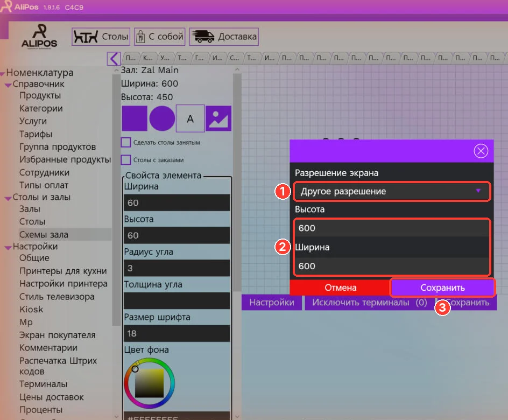Click Сохранить in the resolution dialog
The image size is (508, 420).
[x=442, y=288]
